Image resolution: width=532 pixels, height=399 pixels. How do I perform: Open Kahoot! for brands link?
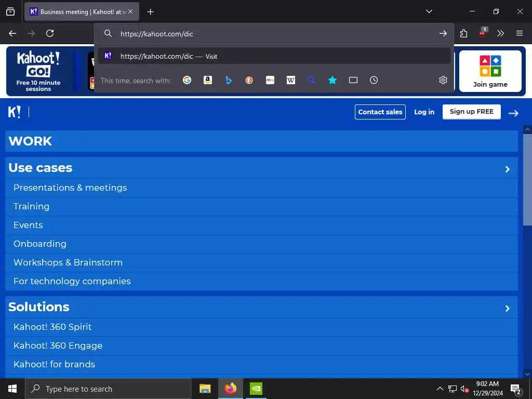point(54,364)
